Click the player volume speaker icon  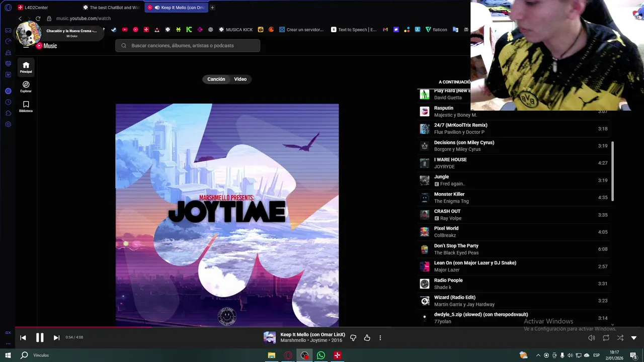tap(592, 338)
